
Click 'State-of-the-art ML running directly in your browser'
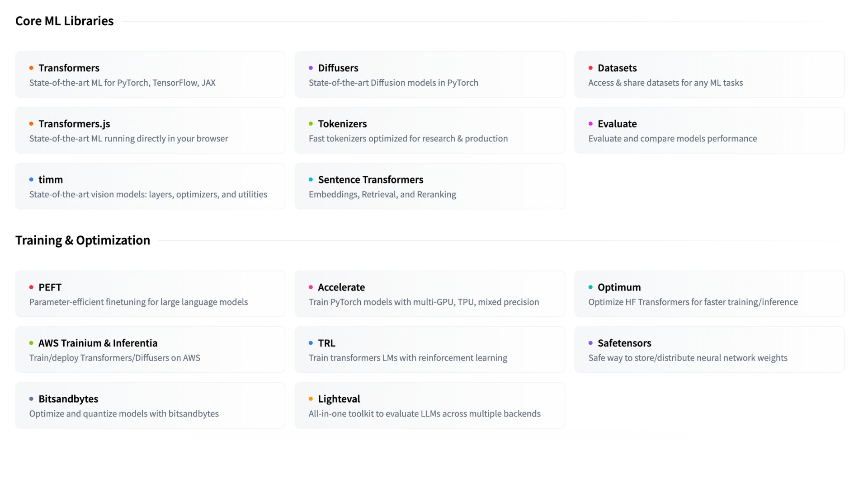coord(129,139)
